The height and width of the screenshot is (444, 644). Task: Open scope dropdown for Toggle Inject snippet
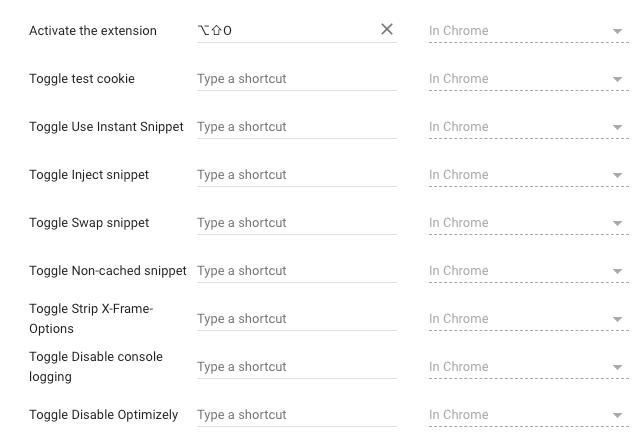coord(529,175)
